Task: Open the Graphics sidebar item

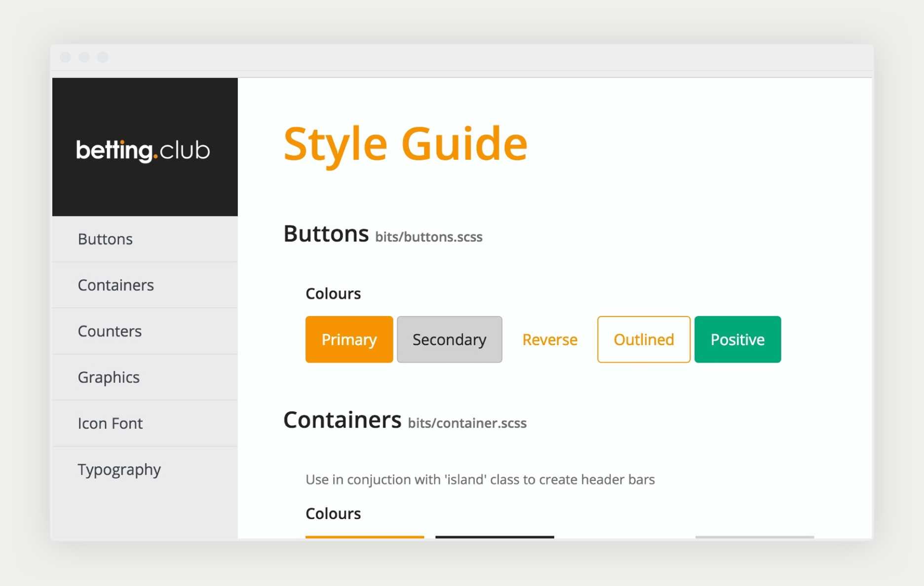Action: (109, 377)
